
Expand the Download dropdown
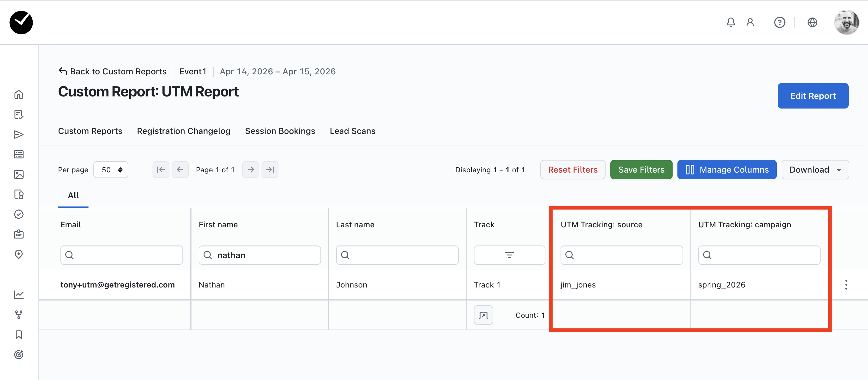pos(815,170)
